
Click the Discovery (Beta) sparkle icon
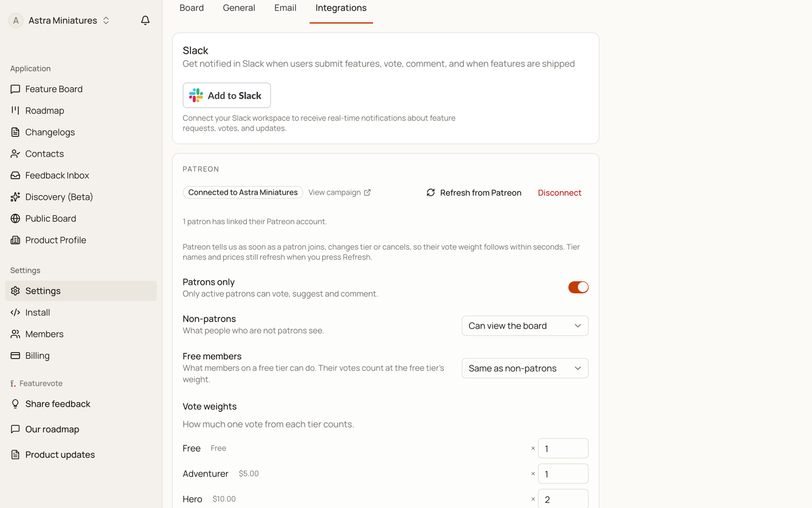[x=15, y=197]
